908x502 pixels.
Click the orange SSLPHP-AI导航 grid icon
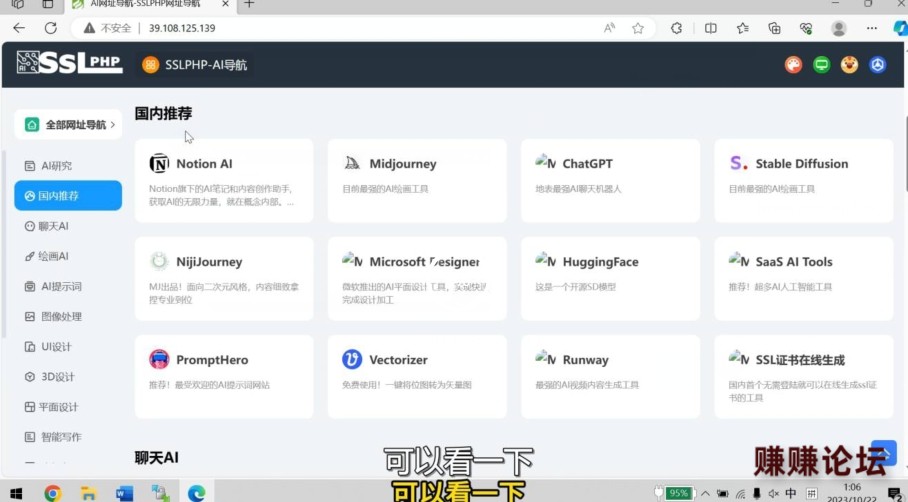[x=150, y=65]
